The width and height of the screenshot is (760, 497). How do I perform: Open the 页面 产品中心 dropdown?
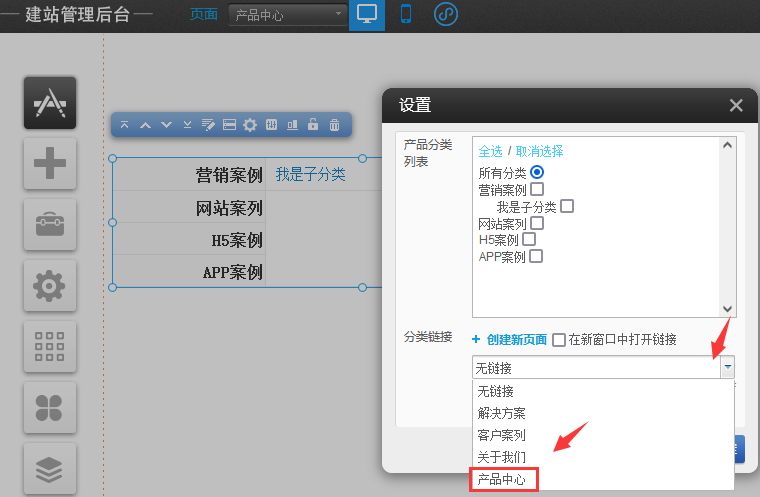pyautogui.click(x=287, y=15)
